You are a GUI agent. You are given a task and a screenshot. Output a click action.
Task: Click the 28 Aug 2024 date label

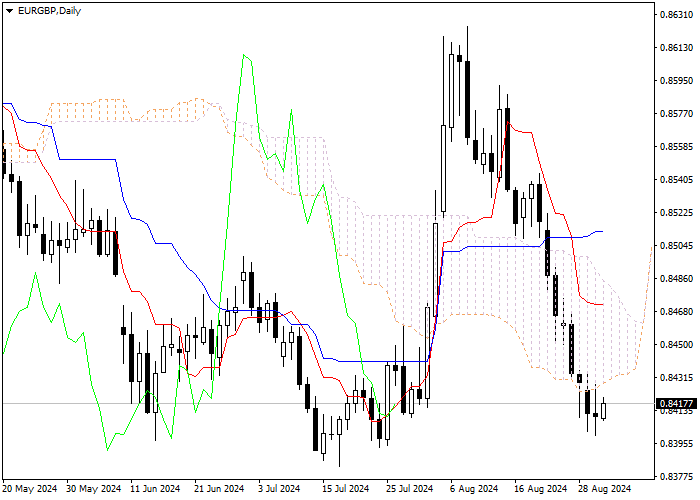point(604,489)
